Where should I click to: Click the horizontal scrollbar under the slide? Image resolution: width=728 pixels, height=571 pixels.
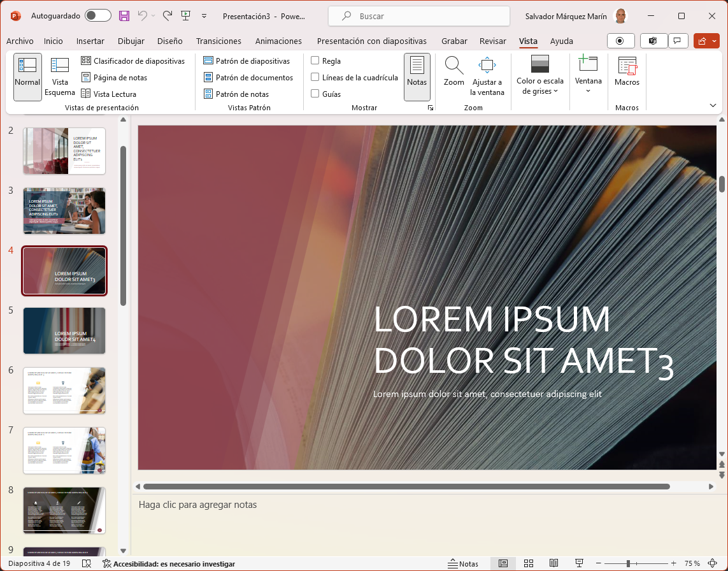pyautogui.click(x=406, y=486)
